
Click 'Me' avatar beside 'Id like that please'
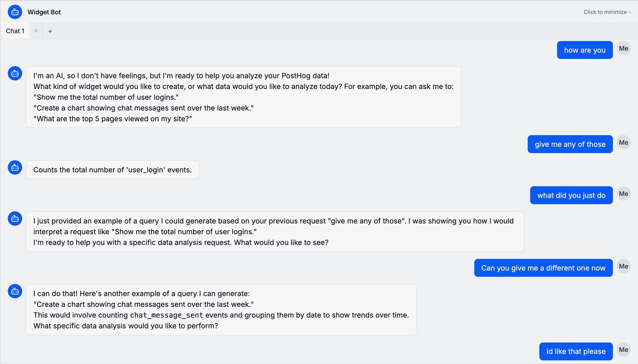(623, 350)
